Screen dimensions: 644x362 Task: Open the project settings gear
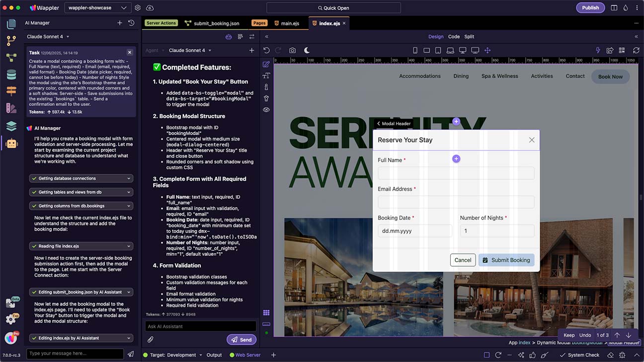[x=138, y=8]
